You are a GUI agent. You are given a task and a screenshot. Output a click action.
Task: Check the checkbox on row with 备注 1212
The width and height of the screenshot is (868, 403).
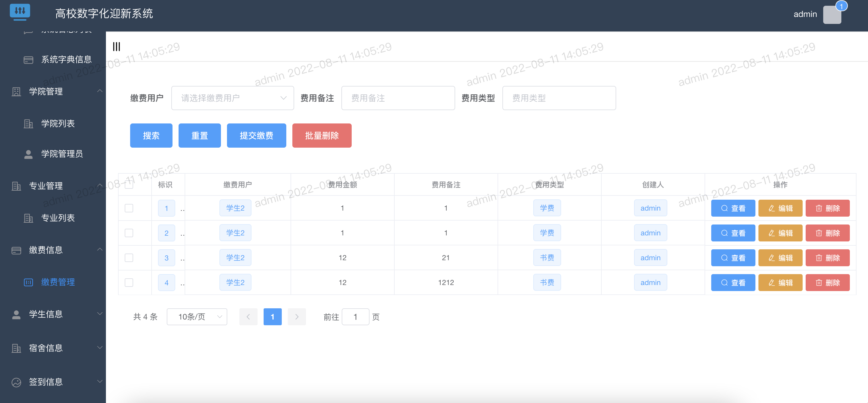[x=129, y=282]
